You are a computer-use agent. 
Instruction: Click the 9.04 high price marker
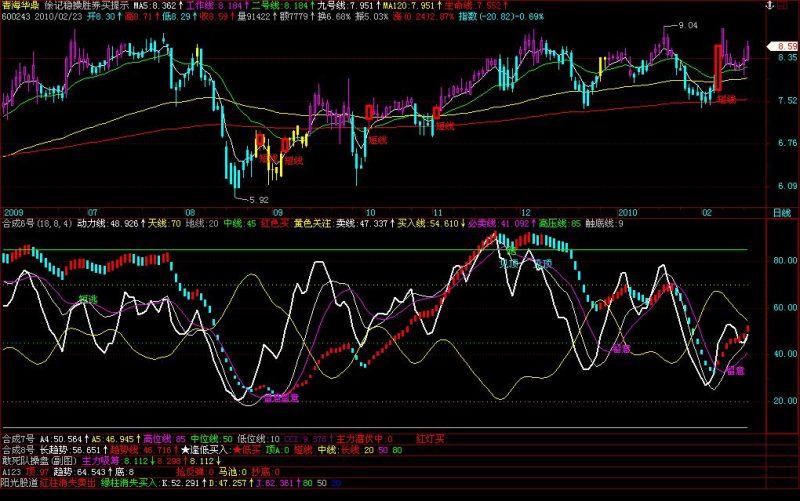pos(687,25)
